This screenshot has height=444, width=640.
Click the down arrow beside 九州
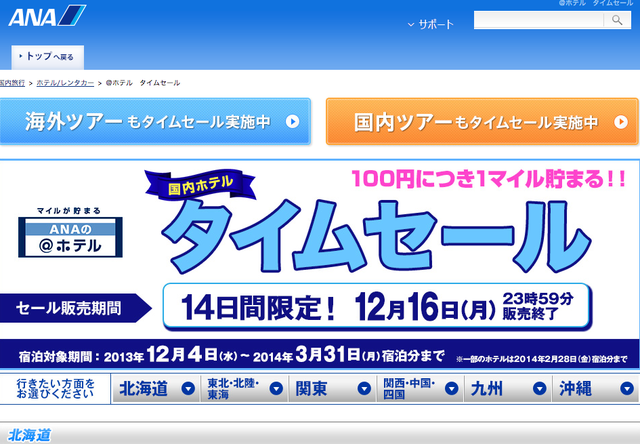[540, 388]
